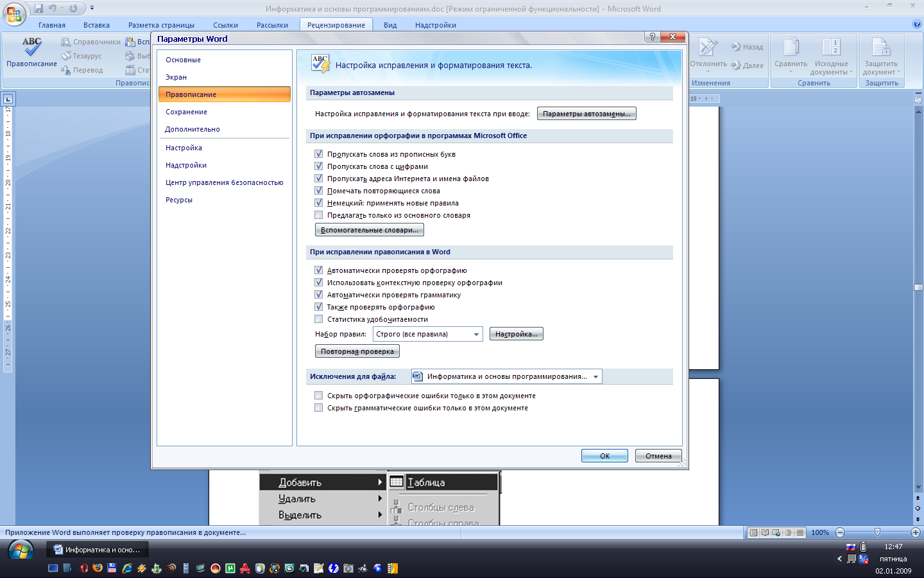Toggle Автоматически проверять грамматику checkbox
The height and width of the screenshot is (578, 924).
[x=319, y=295]
